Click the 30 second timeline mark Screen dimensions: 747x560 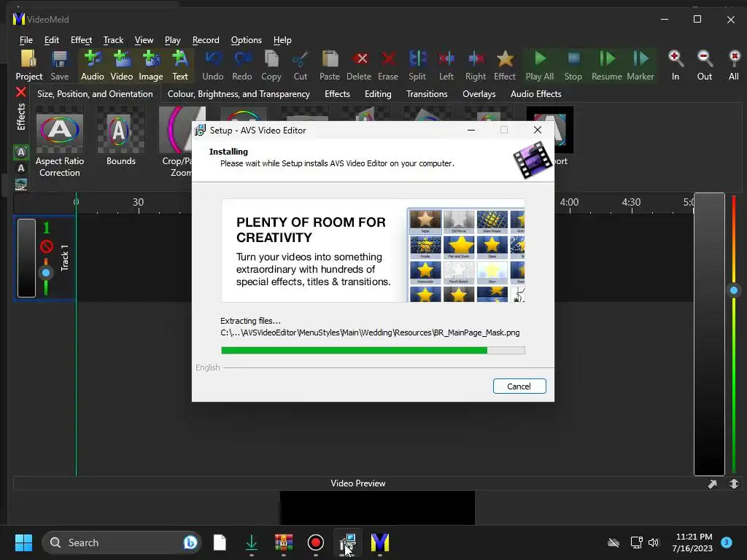[x=138, y=202]
